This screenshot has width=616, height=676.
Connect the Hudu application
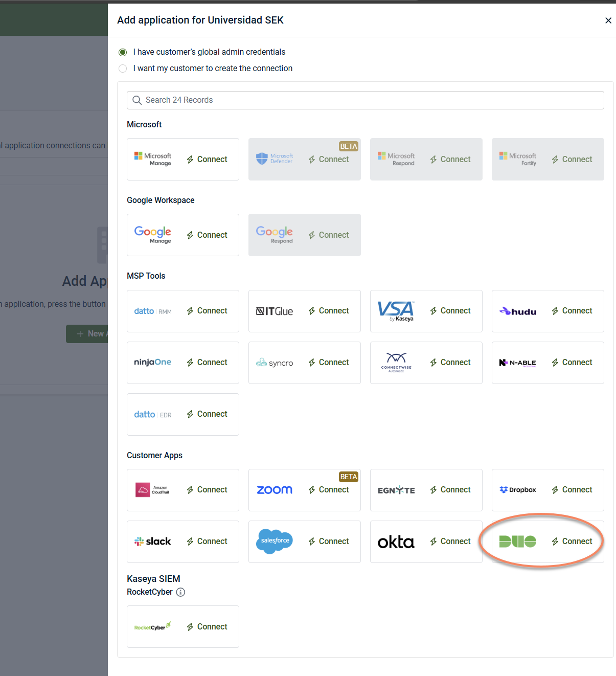[x=572, y=311]
